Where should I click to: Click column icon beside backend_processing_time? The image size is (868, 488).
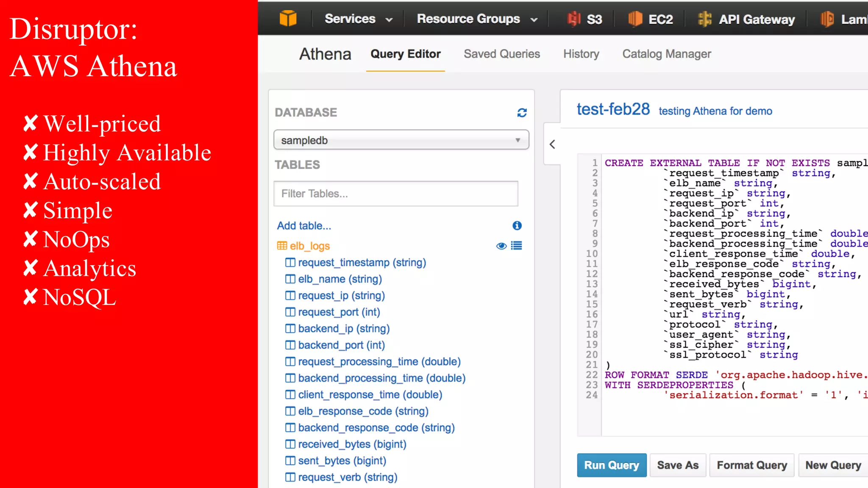coord(290,378)
